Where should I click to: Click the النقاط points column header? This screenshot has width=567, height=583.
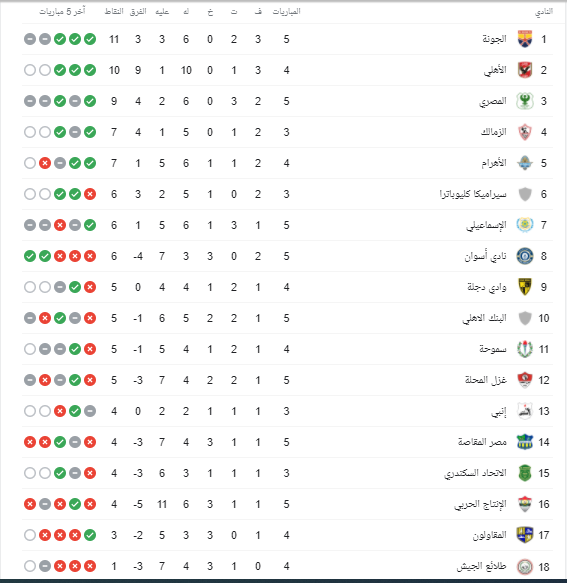[114, 12]
